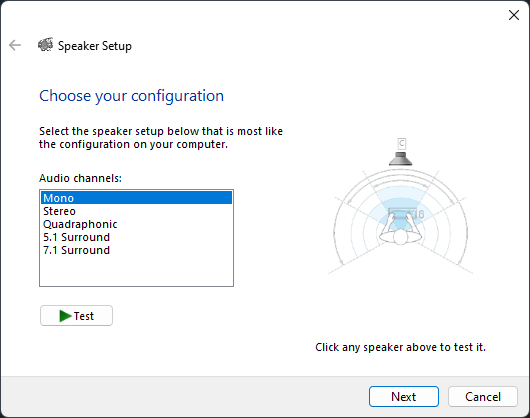Select Stereo in Audio channels list
Image resolution: width=530 pixels, height=418 pixels.
click(137, 211)
